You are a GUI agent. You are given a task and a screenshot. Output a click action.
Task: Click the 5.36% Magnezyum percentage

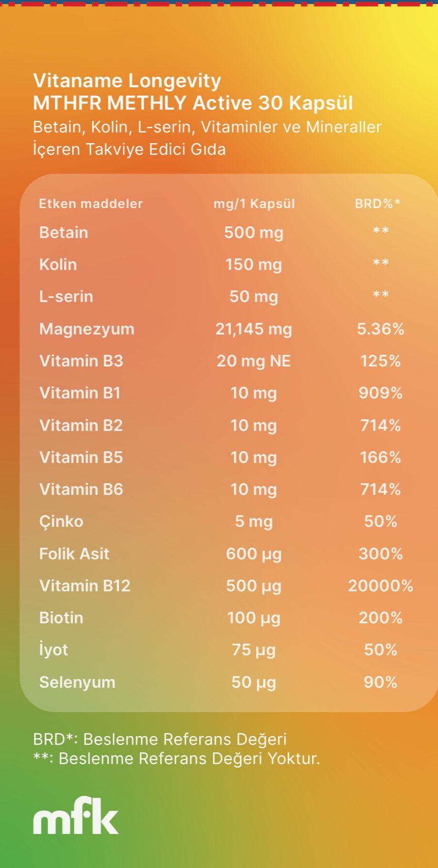click(x=380, y=329)
